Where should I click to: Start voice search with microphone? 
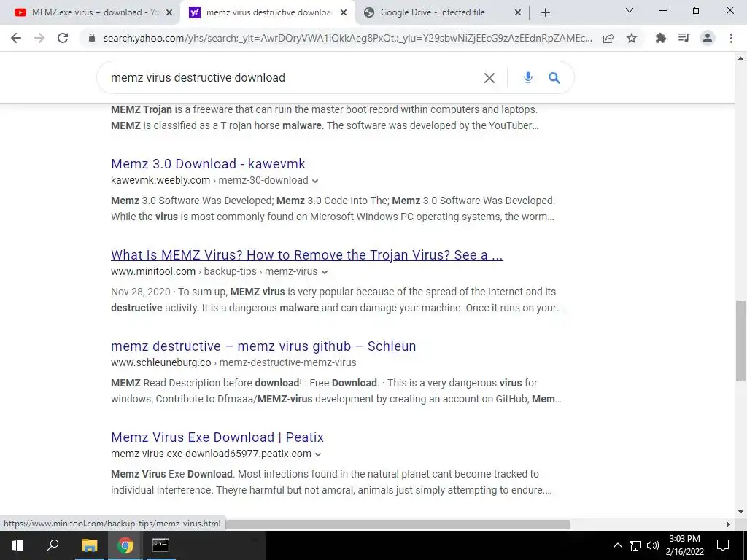(x=528, y=77)
